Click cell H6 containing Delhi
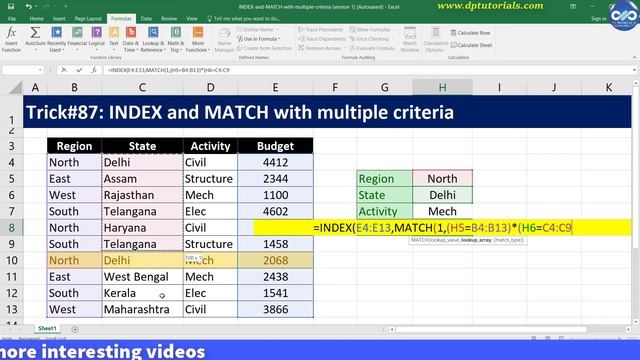 pos(442,195)
